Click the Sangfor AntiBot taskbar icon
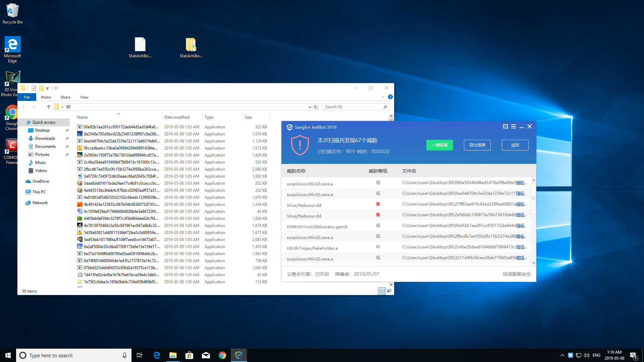The width and height of the screenshot is (644, 362). tap(238, 355)
